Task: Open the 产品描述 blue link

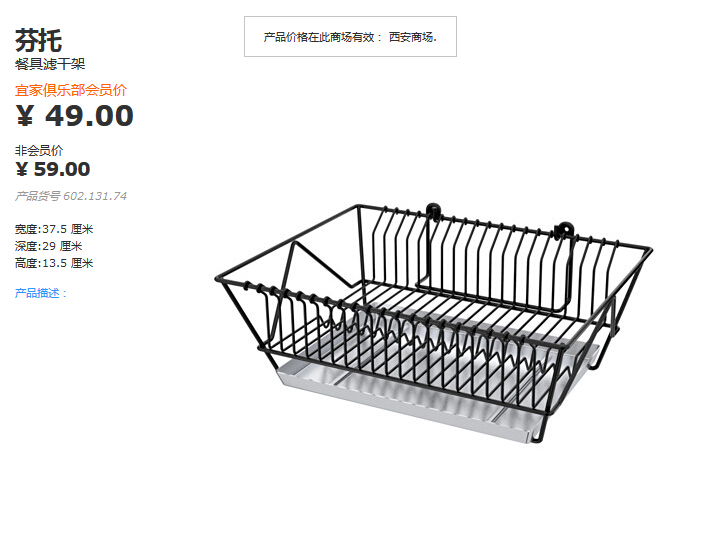Action: point(41,293)
